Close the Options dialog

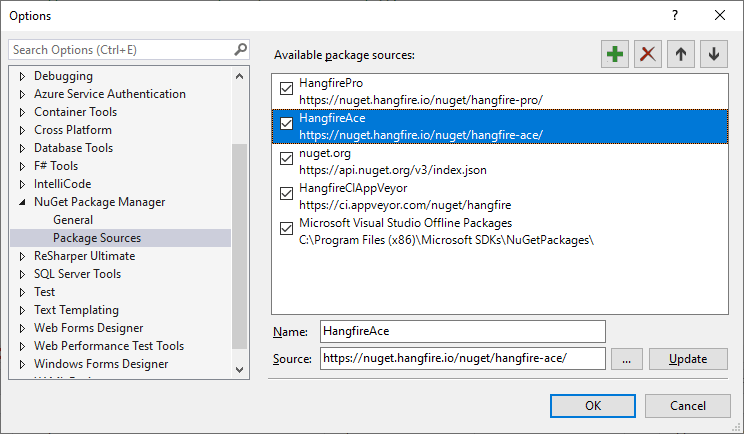tap(720, 15)
